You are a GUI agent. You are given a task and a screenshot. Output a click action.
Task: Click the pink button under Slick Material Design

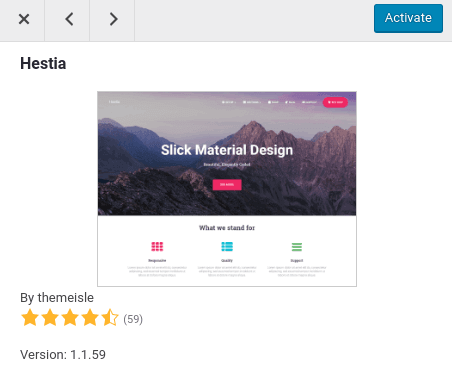coord(227,184)
